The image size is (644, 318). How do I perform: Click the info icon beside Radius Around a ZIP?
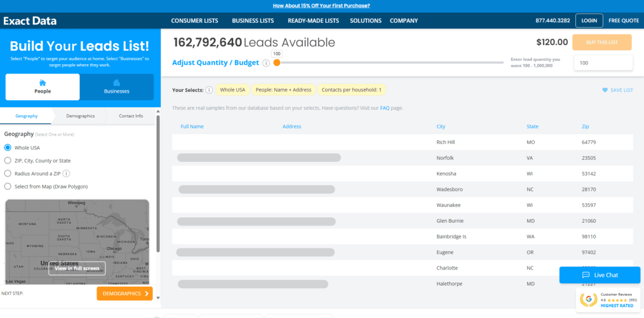click(66, 173)
